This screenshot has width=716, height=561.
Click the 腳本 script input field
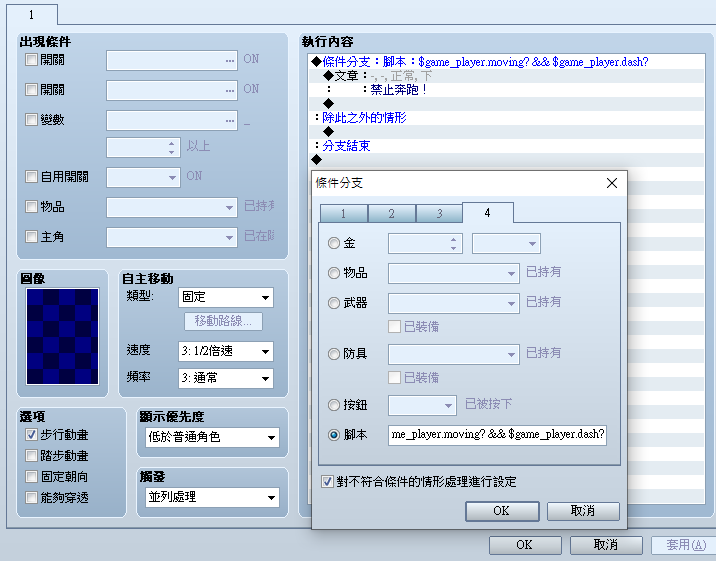497,435
